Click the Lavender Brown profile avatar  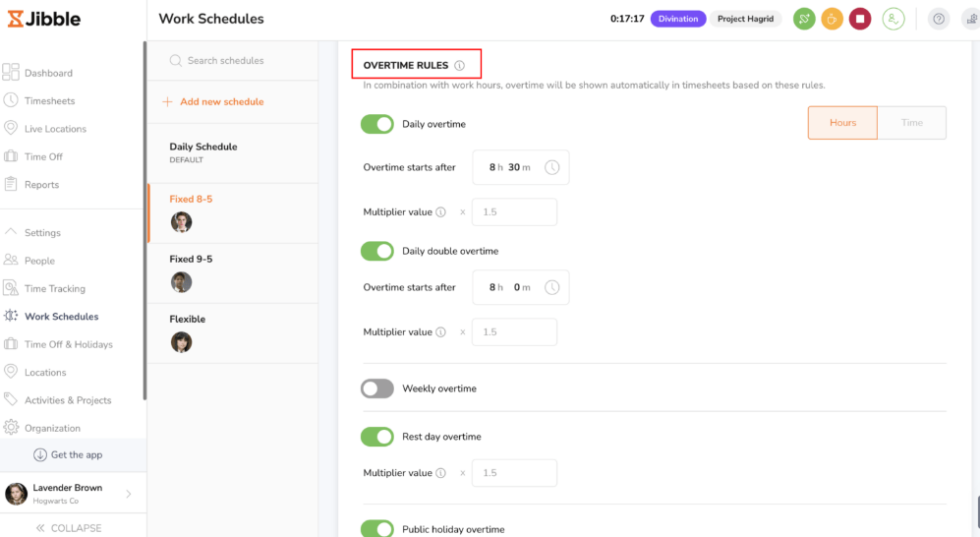17,494
